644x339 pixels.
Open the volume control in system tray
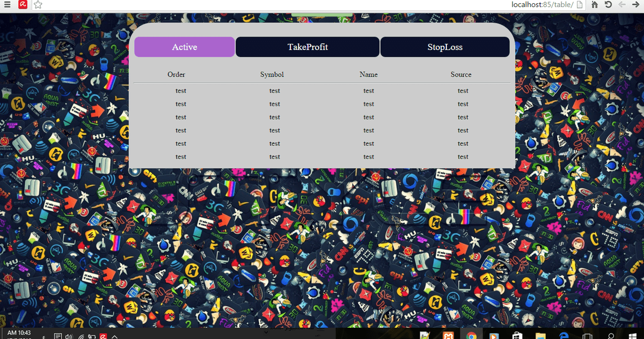[x=69, y=336]
